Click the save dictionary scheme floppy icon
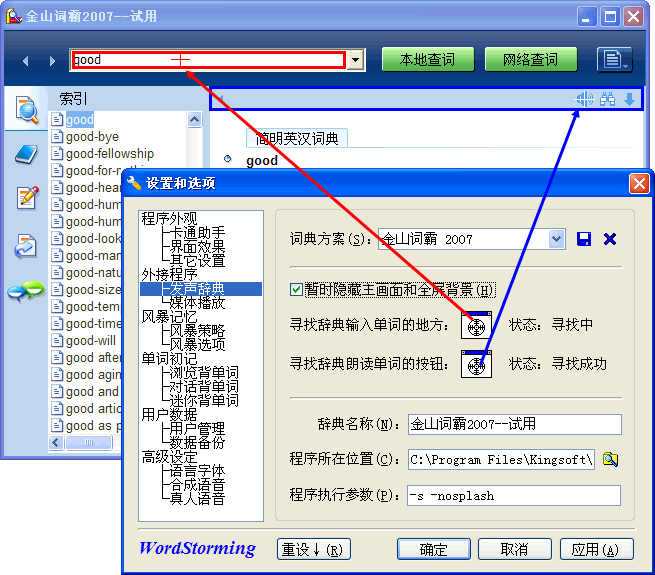The height and width of the screenshot is (575, 655). tap(585, 239)
